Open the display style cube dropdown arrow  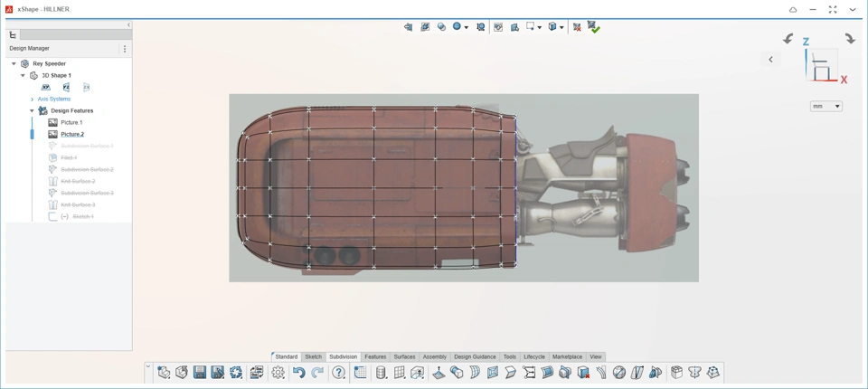point(561,27)
